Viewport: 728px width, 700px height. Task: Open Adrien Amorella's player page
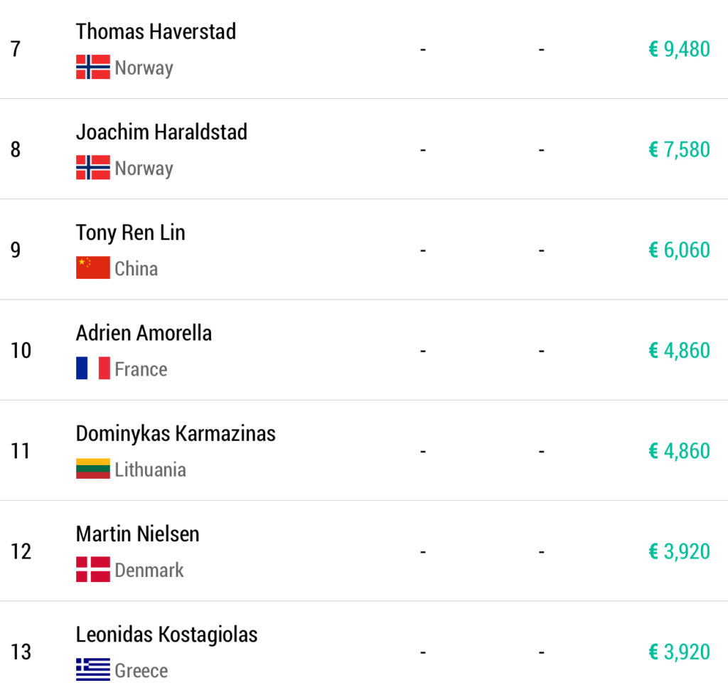coord(144,333)
